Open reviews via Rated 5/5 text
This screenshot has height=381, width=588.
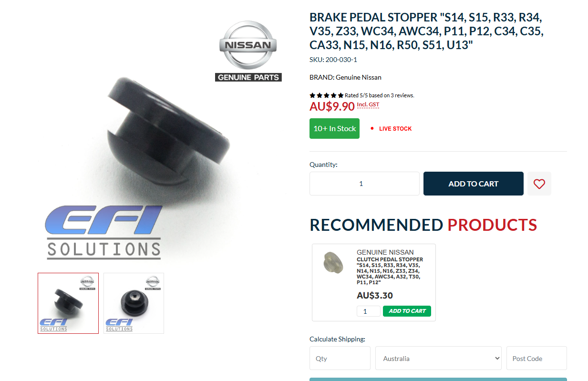click(380, 95)
